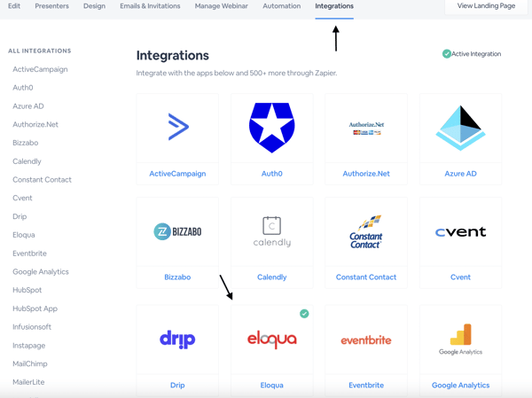Select HubSpot App in the sidebar
532x398 pixels.
coord(35,308)
